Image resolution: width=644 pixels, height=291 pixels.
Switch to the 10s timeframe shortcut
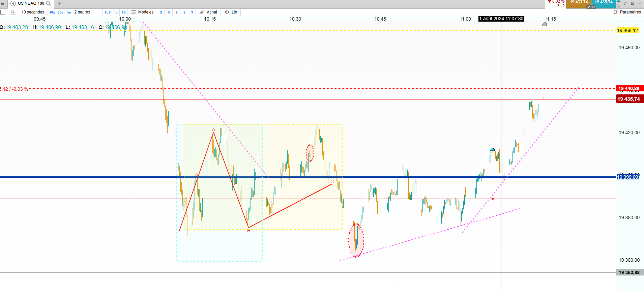pos(52,12)
